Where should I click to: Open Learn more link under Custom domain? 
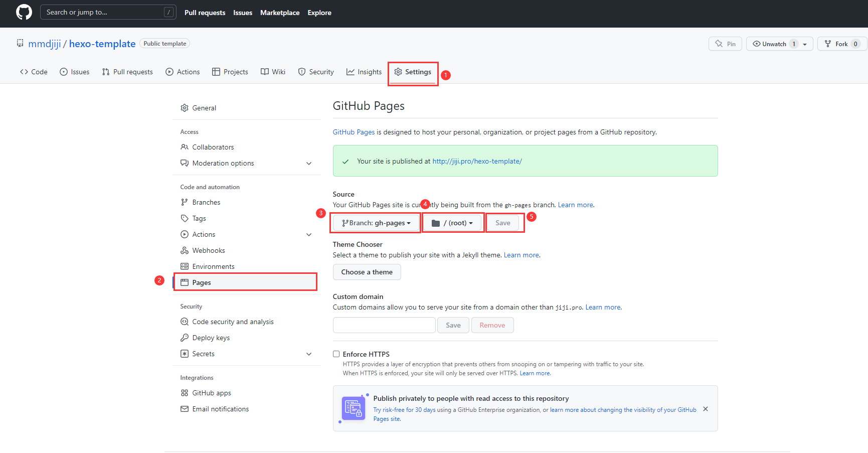click(x=603, y=307)
